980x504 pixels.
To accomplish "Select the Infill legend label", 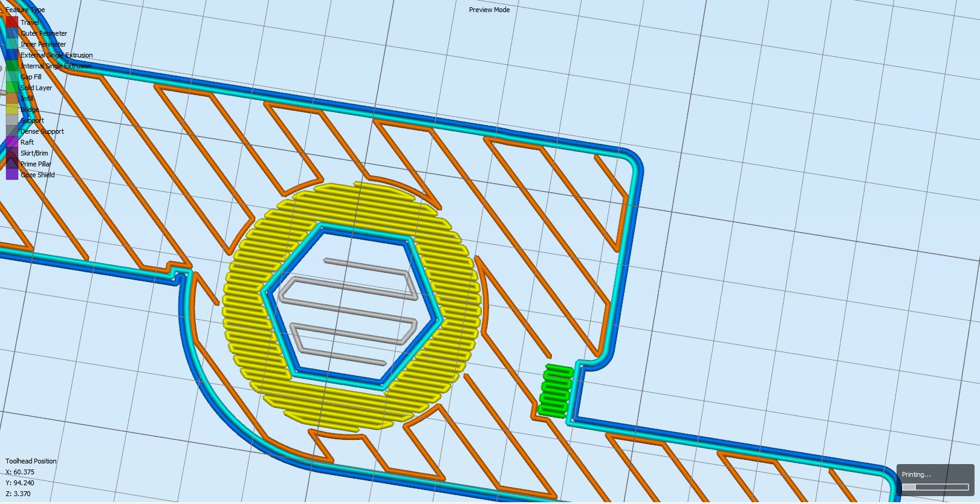I will point(27,99).
